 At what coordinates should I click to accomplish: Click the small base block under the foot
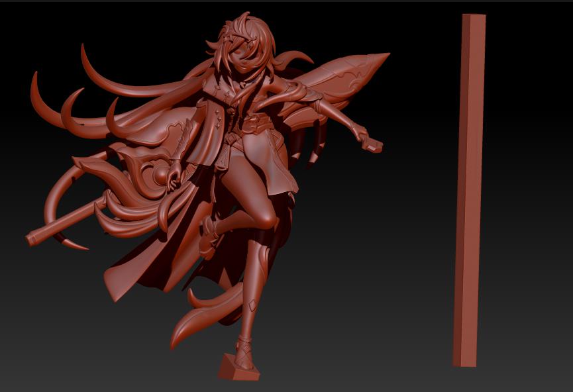239,368
